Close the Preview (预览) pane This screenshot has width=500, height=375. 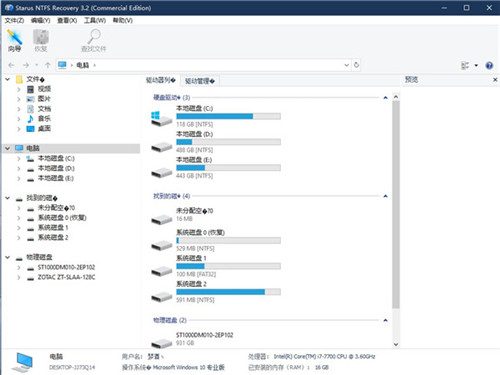coord(495,80)
